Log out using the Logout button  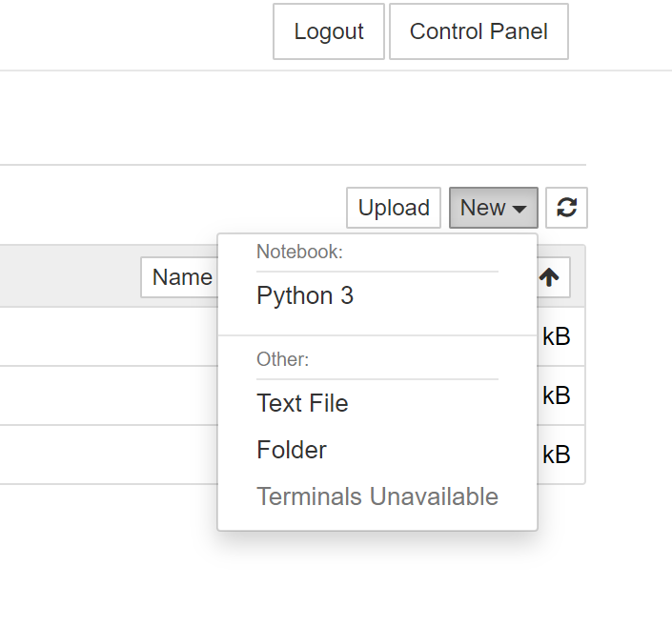pyautogui.click(x=329, y=31)
